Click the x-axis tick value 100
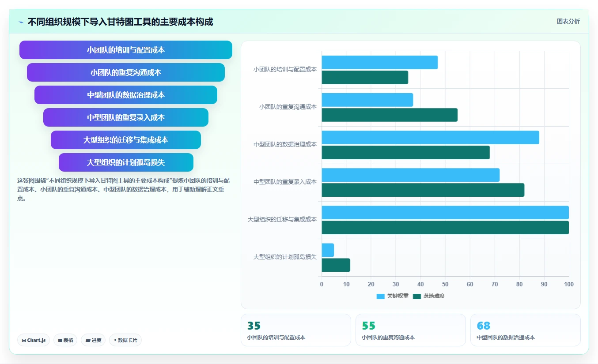598x364 pixels. (569, 284)
